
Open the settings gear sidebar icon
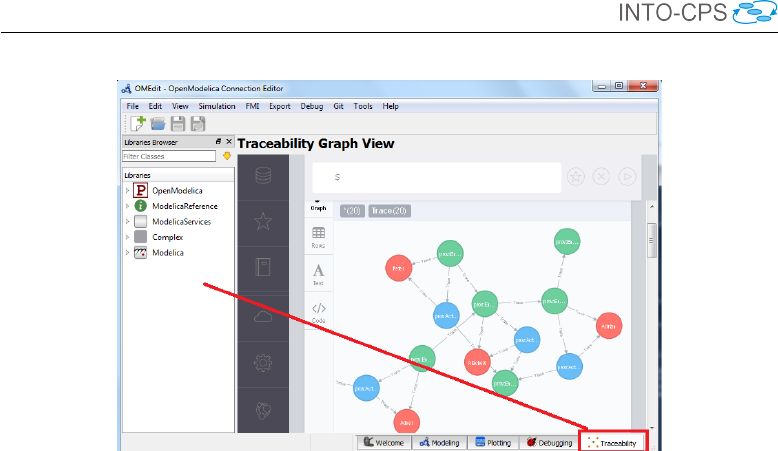pos(263,363)
